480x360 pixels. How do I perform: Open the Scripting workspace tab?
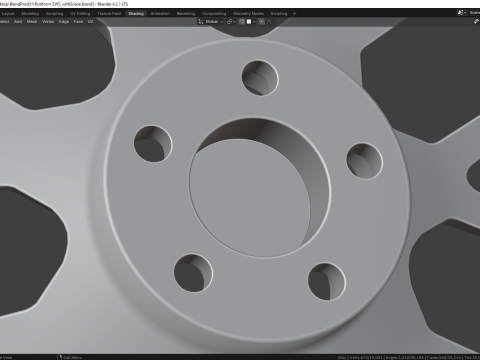coord(279,14)
